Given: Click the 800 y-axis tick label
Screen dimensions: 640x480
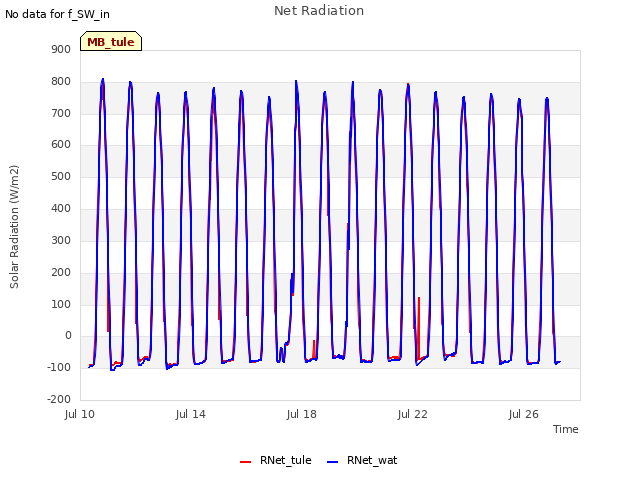Looking at the screenshot, I should (61, 81).
